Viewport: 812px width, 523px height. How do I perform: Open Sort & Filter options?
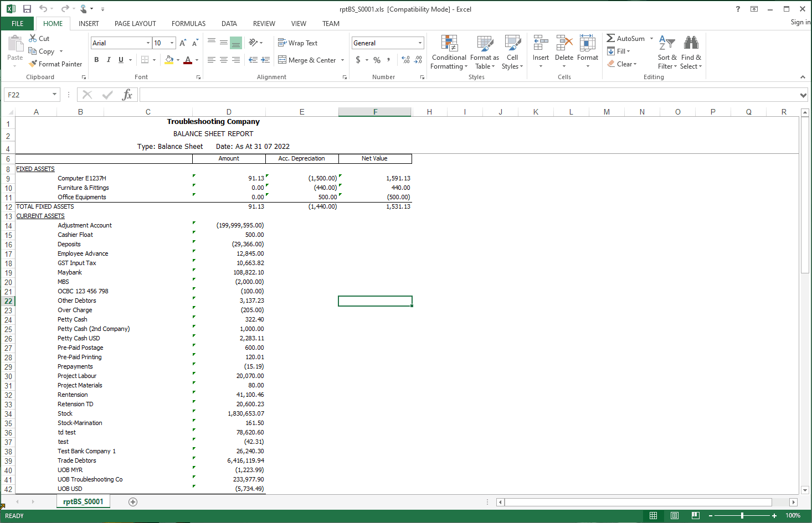(667, 52)
